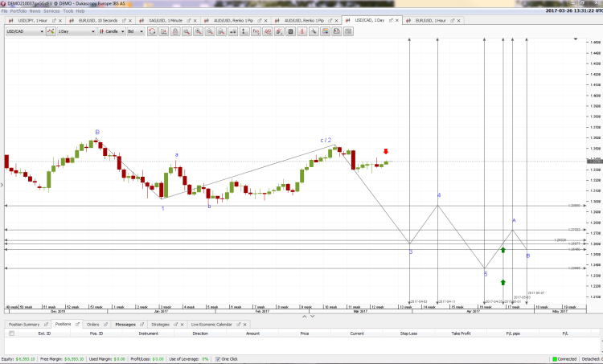Sort by the P/L pips column header
603x364 pixels.
pyautogui.click(x=513, y=333)
